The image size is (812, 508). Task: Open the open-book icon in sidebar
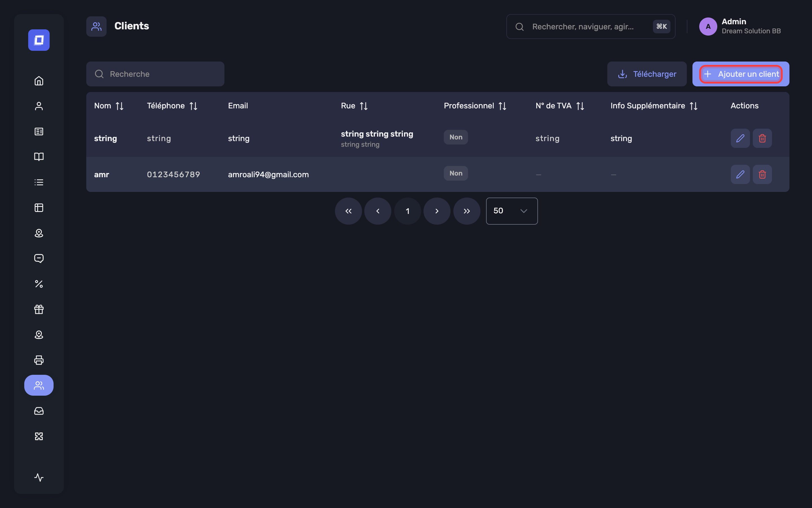tap(39, 157)
